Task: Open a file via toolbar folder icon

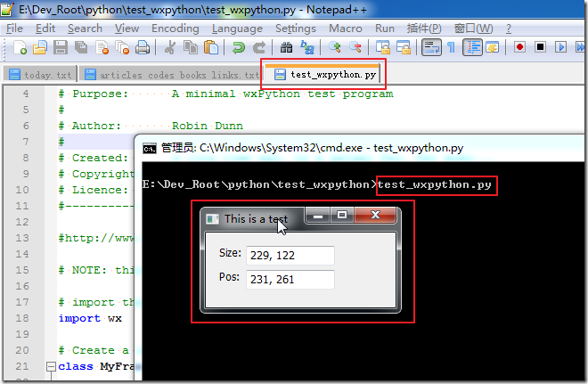Action: [40, 47]
